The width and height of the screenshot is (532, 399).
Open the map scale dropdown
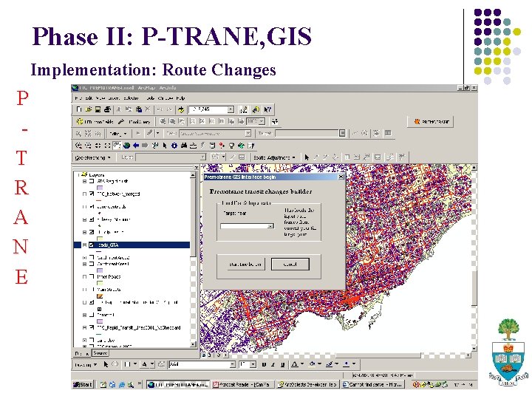[x=231, y=109]
